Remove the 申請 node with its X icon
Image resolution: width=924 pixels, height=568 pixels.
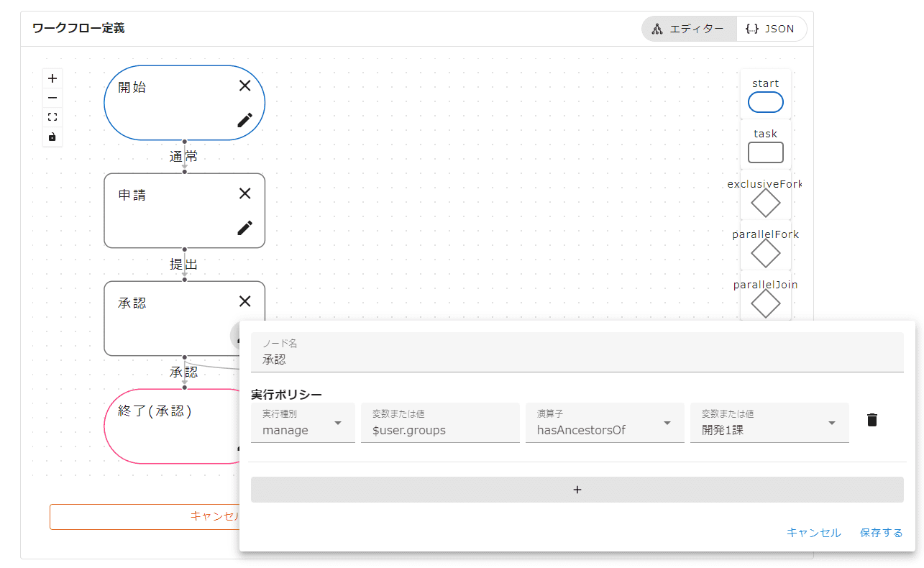click(x=244, y=193)
